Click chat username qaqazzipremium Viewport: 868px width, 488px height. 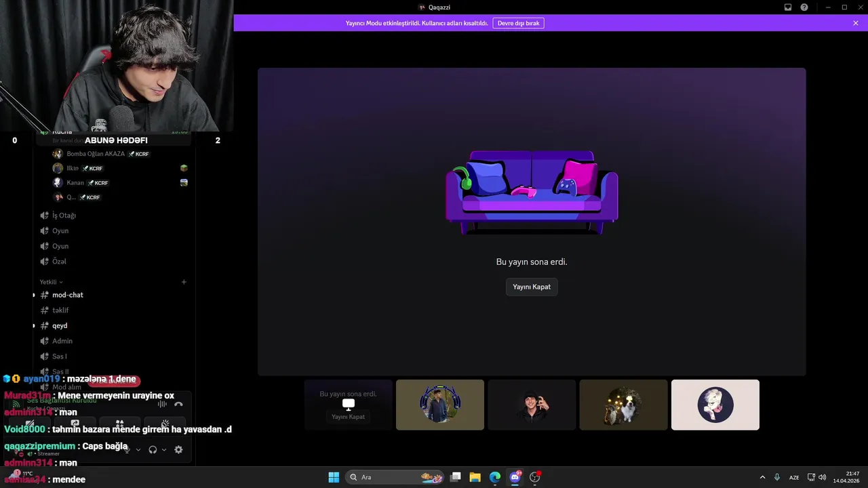point(40,446)
